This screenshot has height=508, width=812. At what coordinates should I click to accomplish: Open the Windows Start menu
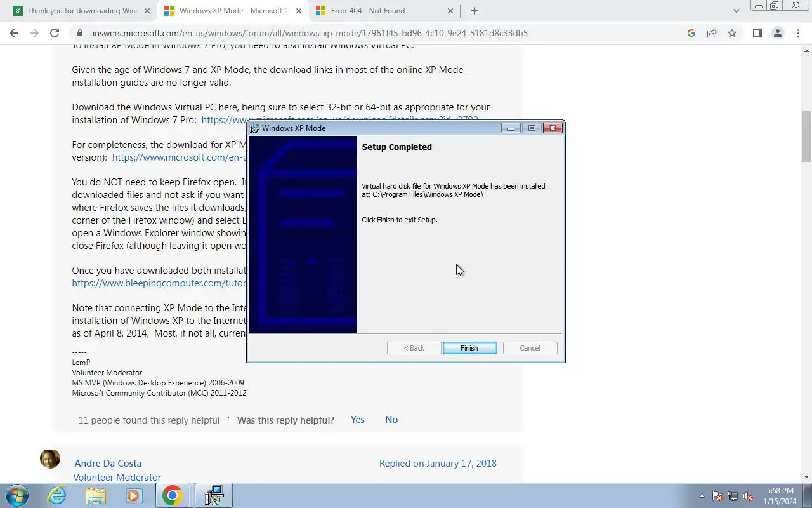pyautogui.click(x=16, y=495)
